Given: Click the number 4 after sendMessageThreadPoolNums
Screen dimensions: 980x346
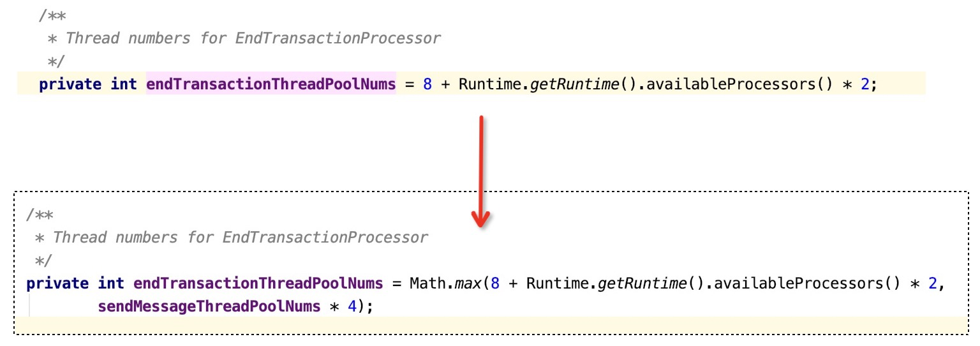Looking at the screenshot, I should 352,306.
